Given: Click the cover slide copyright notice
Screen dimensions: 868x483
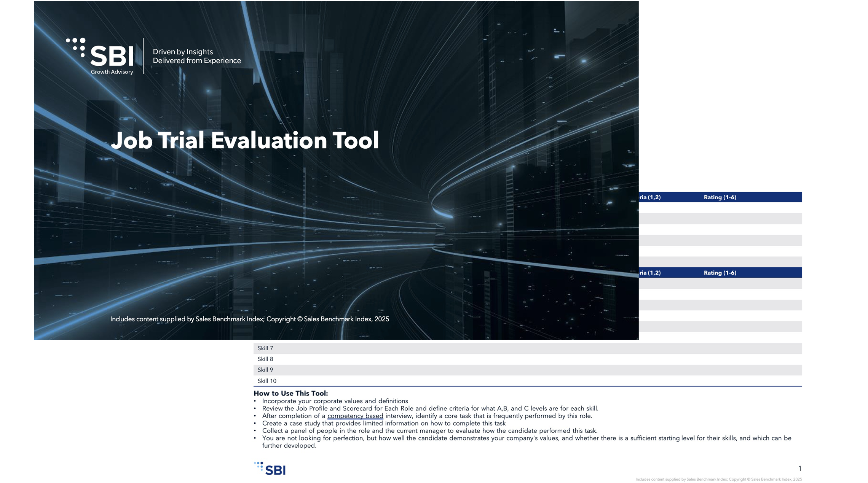Looking at the screenshot, I should coord(249,319).
